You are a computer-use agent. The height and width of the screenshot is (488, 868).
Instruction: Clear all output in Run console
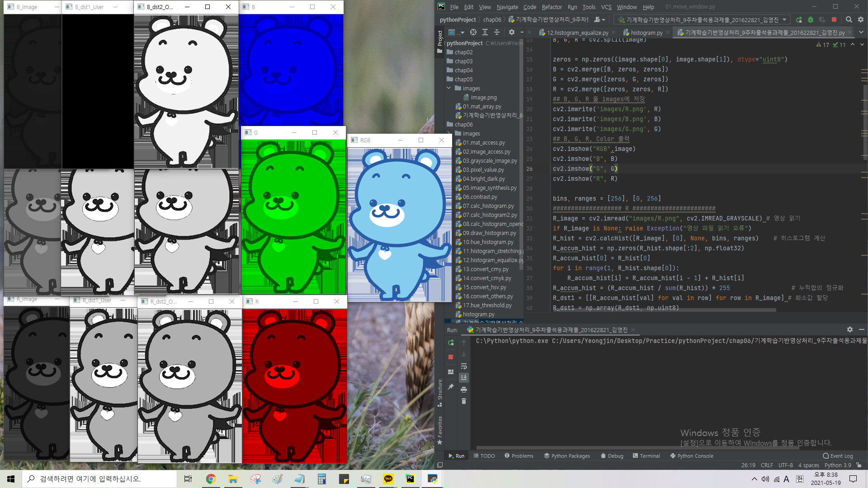point(463,401)
